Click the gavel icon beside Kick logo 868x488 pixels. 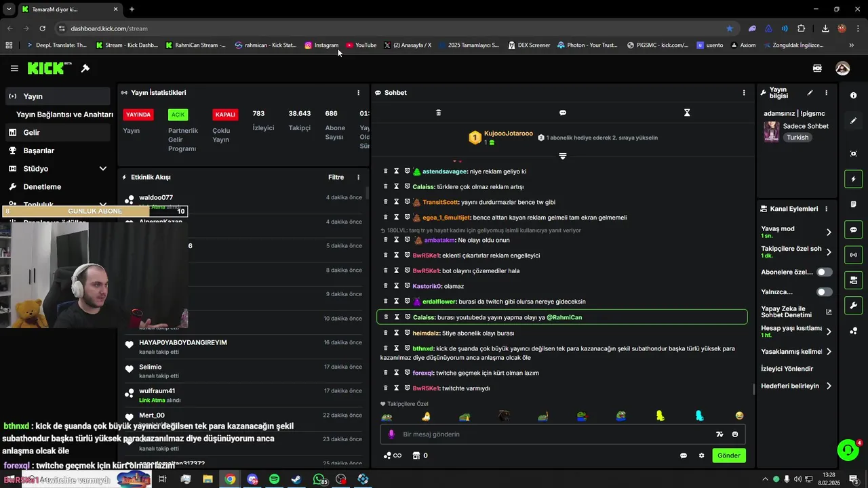click(85, 68)
